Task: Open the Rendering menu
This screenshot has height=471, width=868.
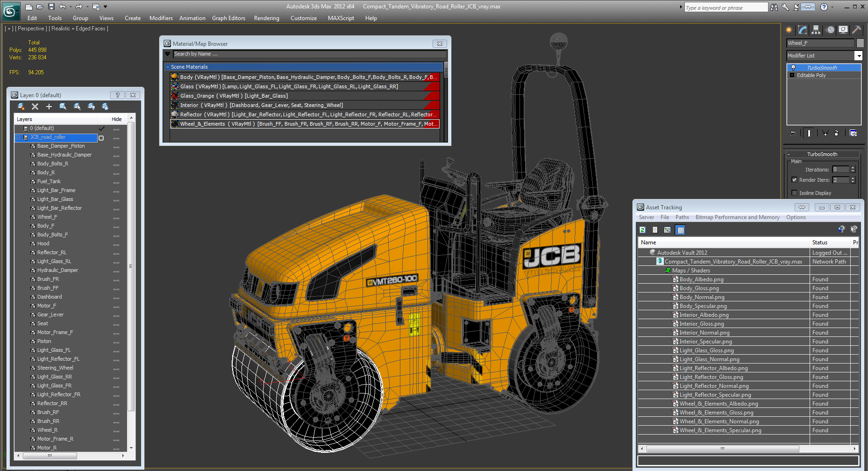Action: 266,18
